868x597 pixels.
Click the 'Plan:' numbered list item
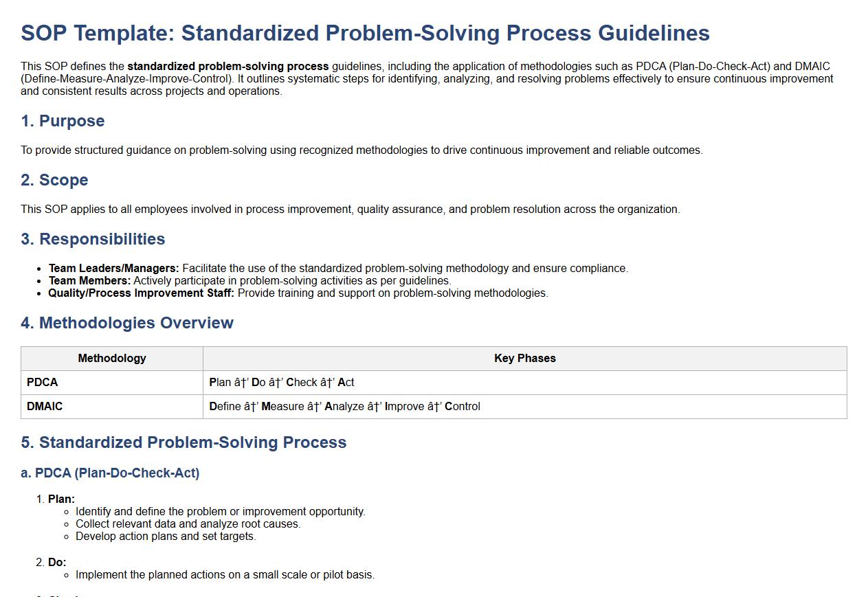click(x=61, y=499)
